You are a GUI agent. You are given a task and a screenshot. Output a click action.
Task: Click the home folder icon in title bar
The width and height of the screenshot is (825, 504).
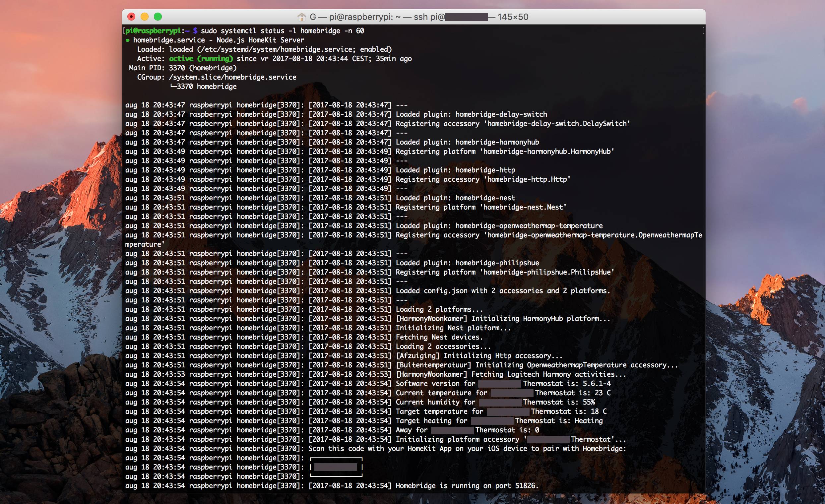click(x=302, y=17)
